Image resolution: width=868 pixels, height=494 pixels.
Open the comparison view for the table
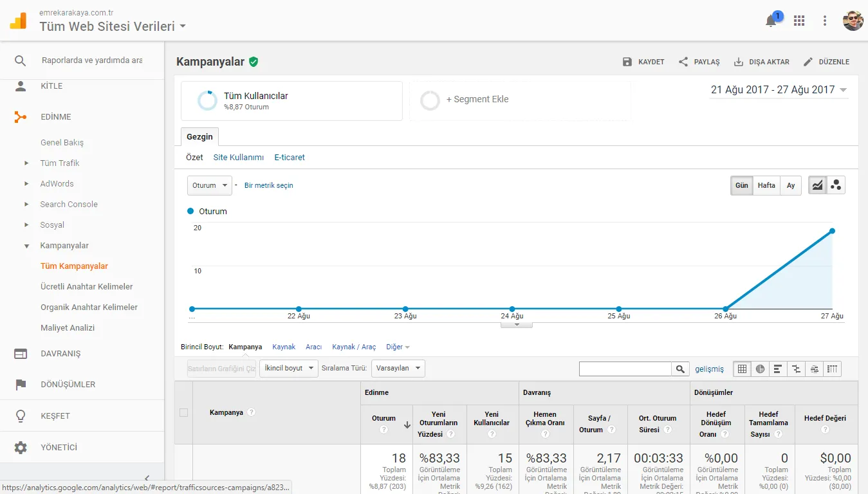(x=796, y=369)
